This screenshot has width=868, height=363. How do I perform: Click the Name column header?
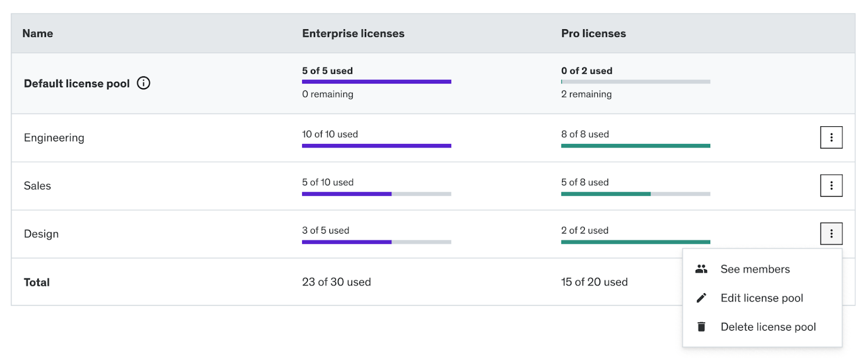click(37, 34)
